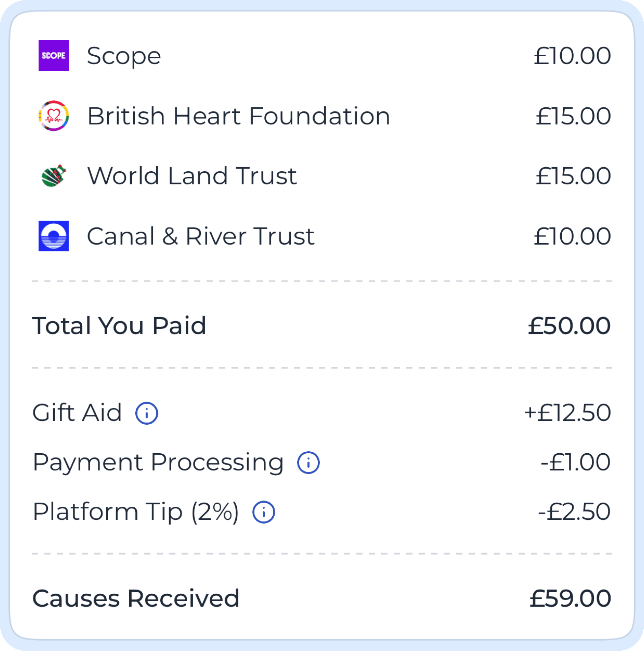
Task: Click the World Land Trust name
Action: (x=192, y=176)
